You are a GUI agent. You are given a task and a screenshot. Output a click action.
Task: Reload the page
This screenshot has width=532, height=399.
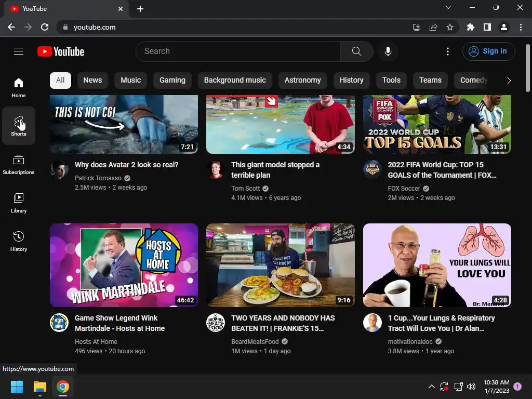(45, 27)
